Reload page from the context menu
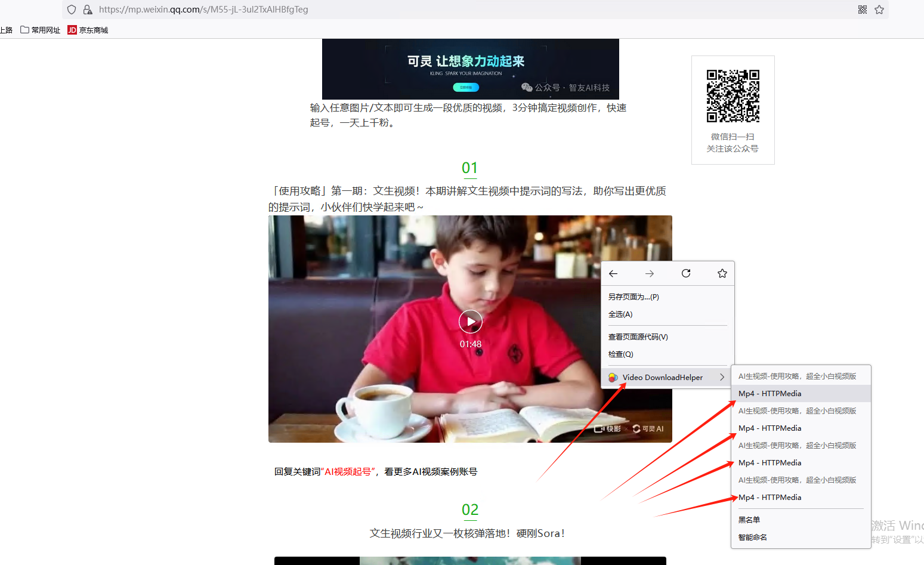 click(686, 273)
